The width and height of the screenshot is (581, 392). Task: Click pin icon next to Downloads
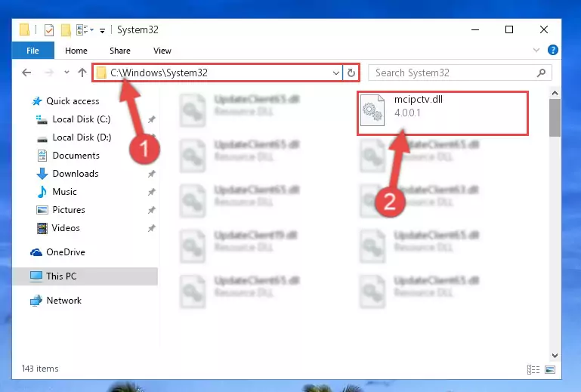point(152,174)
